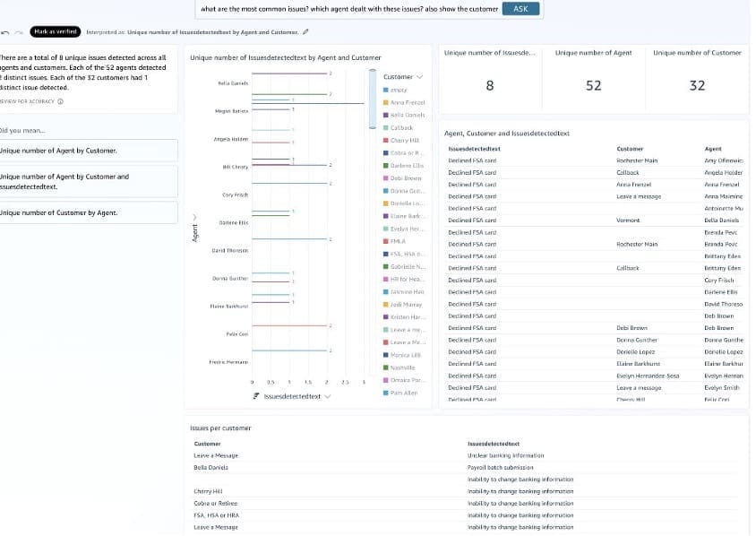Click the redo arrow icon
The width and height of the screenshot is (756, 536).
(x=19, y=31)
